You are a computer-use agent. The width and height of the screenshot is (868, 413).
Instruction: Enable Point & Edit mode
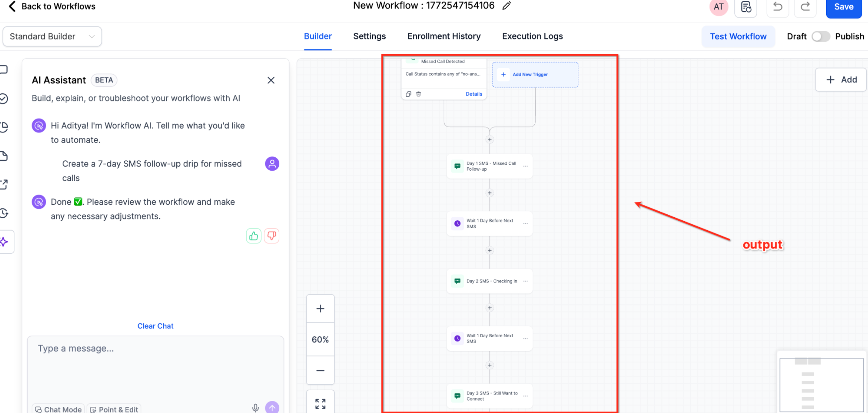pos(114,409)
